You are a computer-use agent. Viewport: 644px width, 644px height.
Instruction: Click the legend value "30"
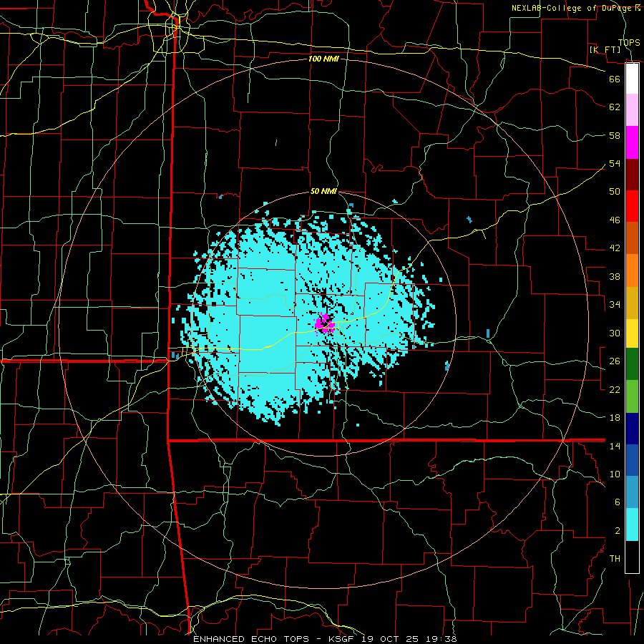[x=615, y=333]
